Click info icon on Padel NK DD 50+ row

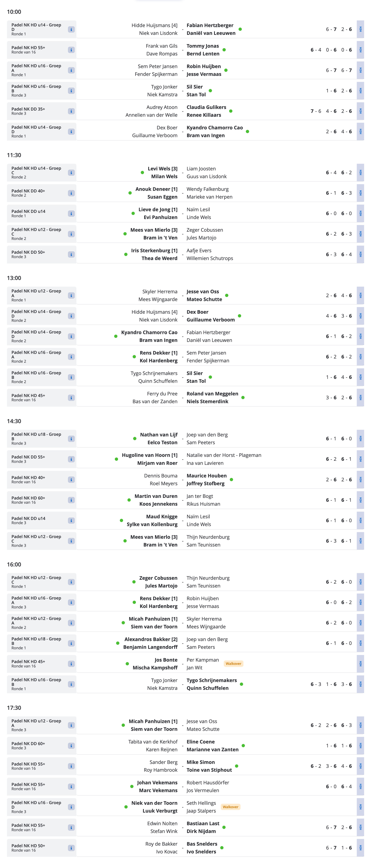(x=71, y=254)
